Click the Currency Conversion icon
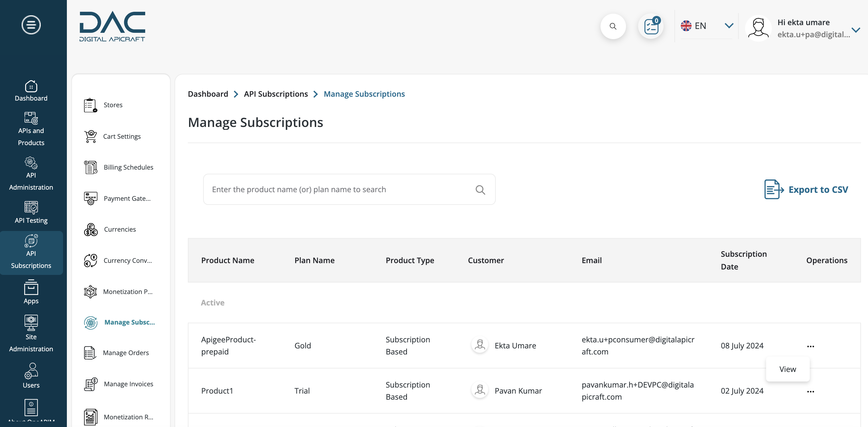This screenshot has height=427, width=868. click(90, 261)
